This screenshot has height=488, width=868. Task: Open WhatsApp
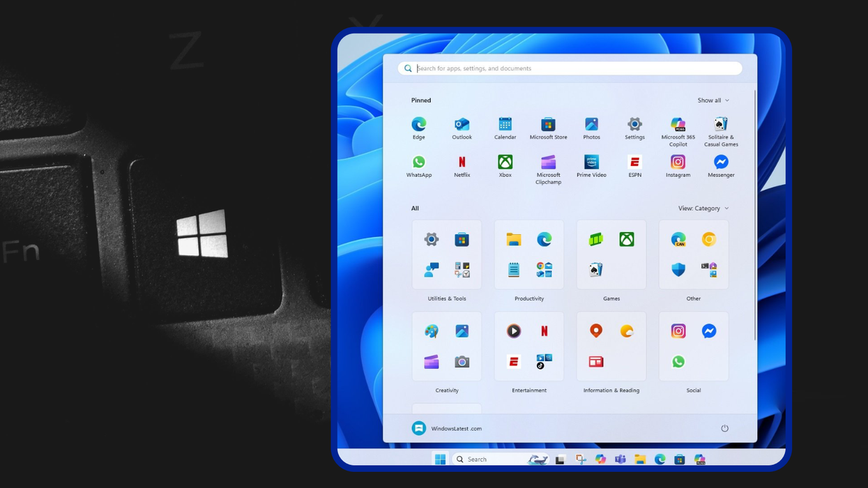click(418, 163)
